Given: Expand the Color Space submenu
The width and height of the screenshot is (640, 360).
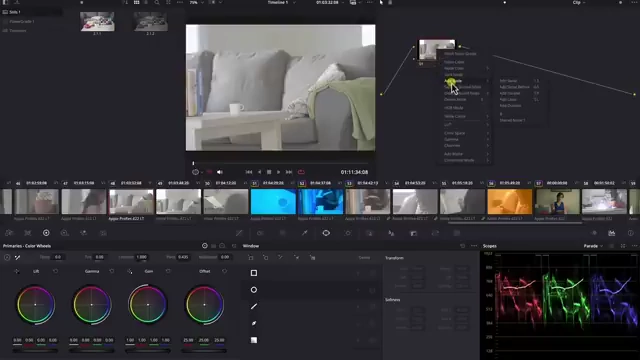Looking at the screenshot, I should (x=466, y=133).
